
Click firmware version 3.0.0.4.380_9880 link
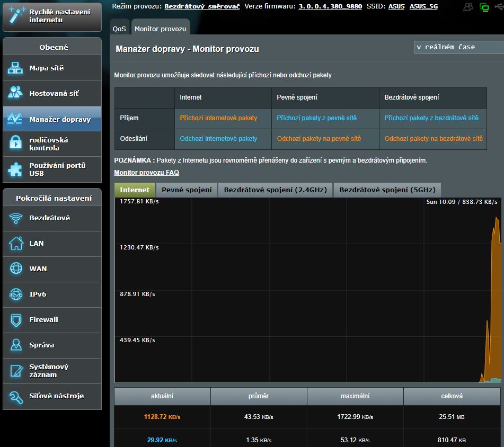[x=330, y=6]
